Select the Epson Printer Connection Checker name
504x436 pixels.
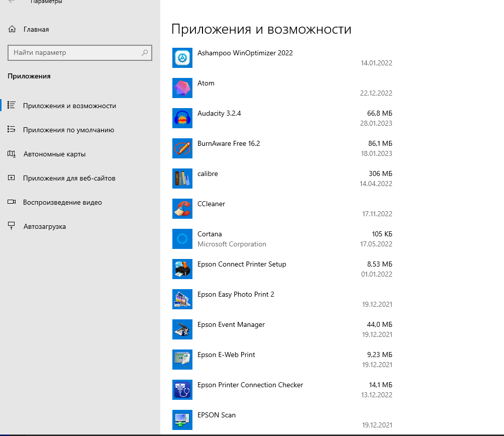(250, 385)
